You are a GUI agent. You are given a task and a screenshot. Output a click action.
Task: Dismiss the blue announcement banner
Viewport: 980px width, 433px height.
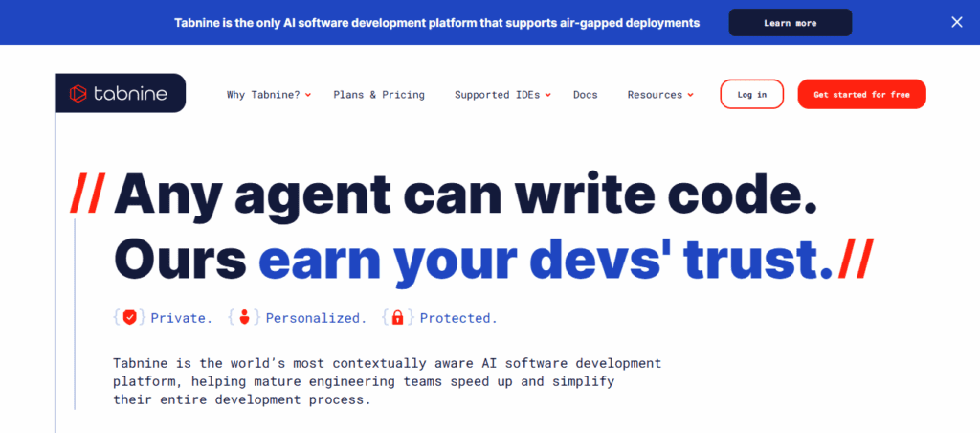(956, 23)
